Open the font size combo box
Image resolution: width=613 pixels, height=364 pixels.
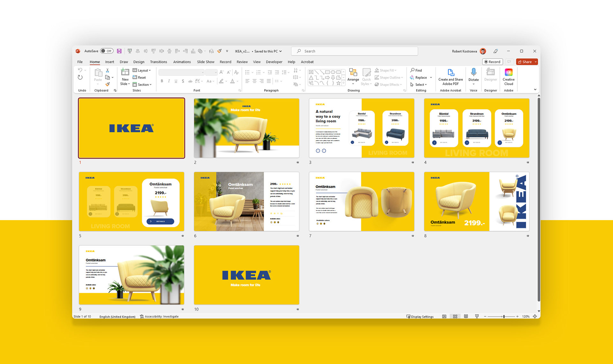pos(211,72)
